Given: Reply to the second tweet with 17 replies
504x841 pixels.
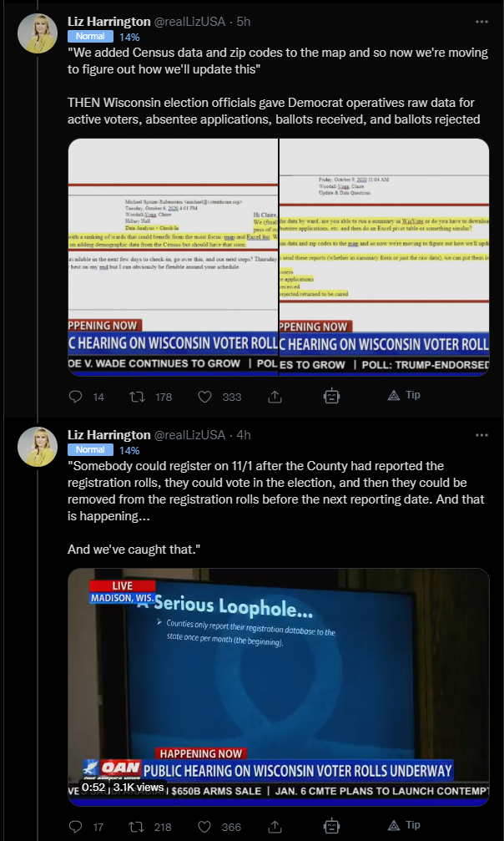Looking at the screenshot, I should 76,827.
